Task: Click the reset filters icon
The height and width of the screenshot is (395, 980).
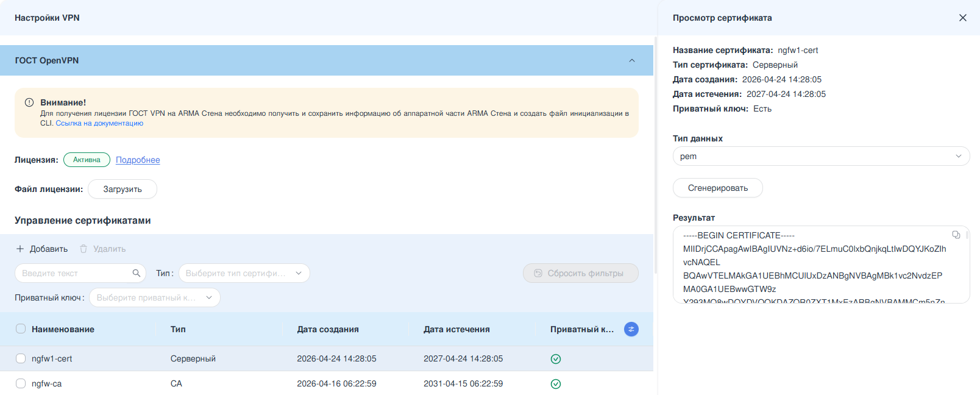Action: coord(538,273)
